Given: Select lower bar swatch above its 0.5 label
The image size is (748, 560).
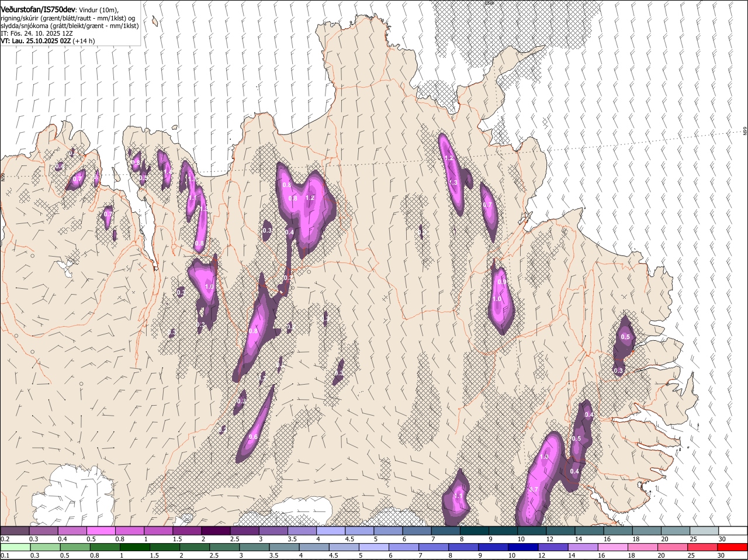Looking at the screenshot, I should tap(75, 547).
